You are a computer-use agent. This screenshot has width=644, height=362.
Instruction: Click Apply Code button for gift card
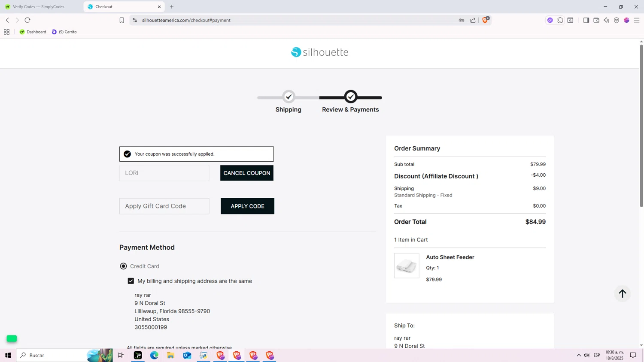point(247,206)
